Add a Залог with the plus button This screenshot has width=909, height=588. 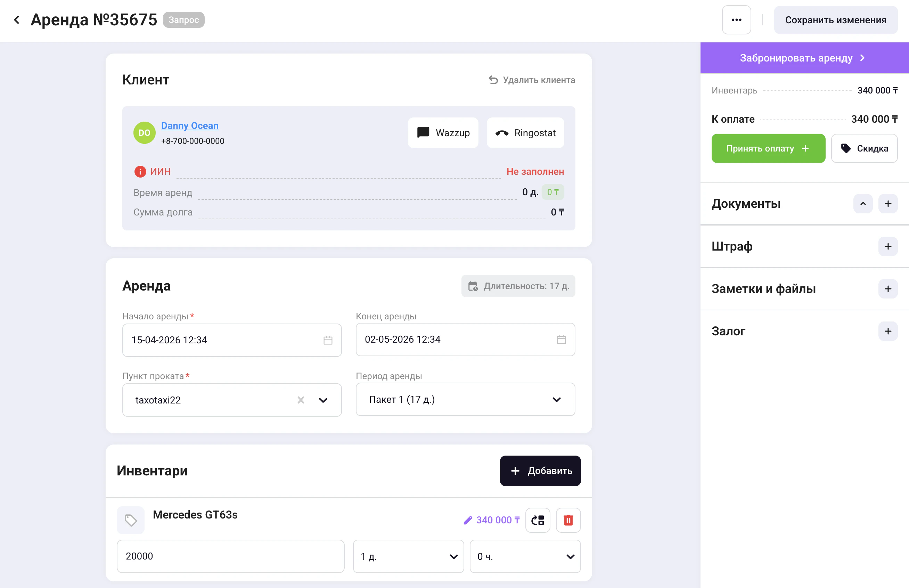[x=887, y=331]
